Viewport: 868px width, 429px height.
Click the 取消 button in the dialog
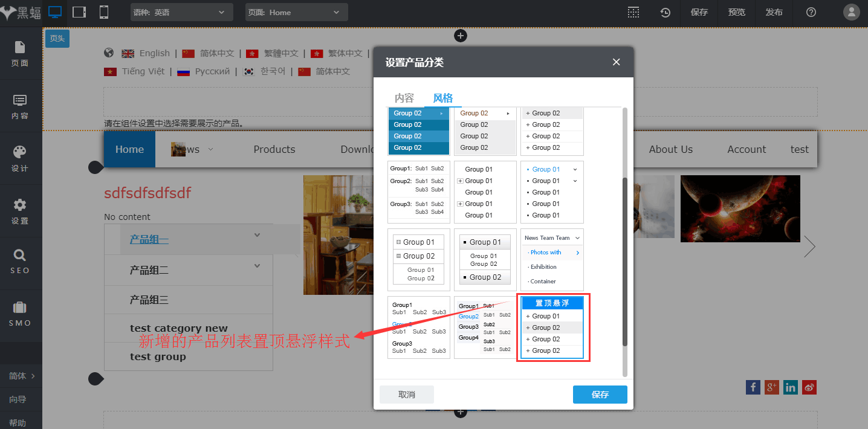(406, 394)
